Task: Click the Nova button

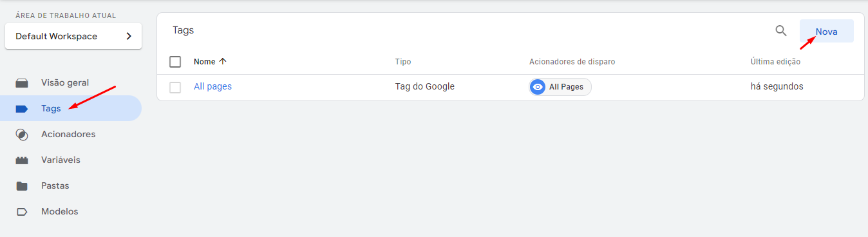Action: coord(827,31)
